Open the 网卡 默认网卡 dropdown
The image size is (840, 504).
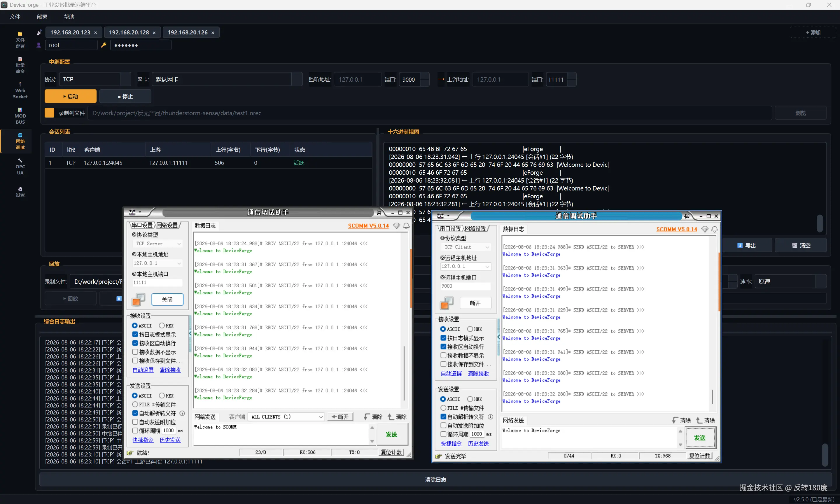[227, 79]
